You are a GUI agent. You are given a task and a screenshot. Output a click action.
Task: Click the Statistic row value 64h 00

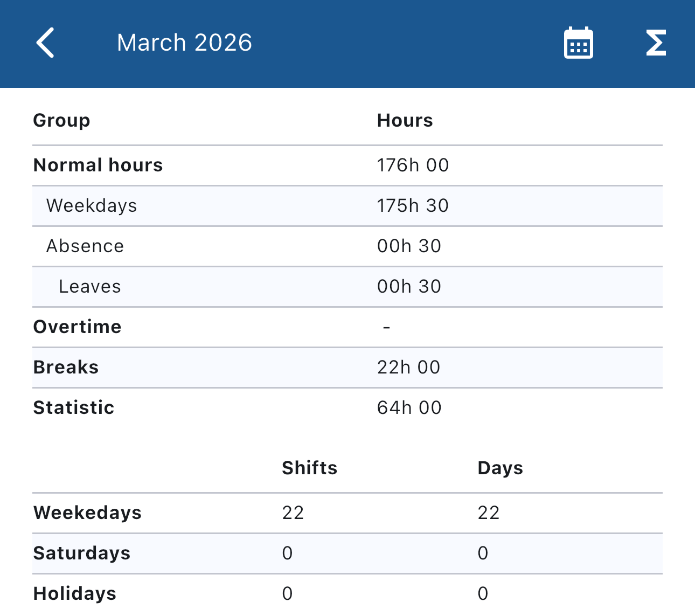click(409, 407)
